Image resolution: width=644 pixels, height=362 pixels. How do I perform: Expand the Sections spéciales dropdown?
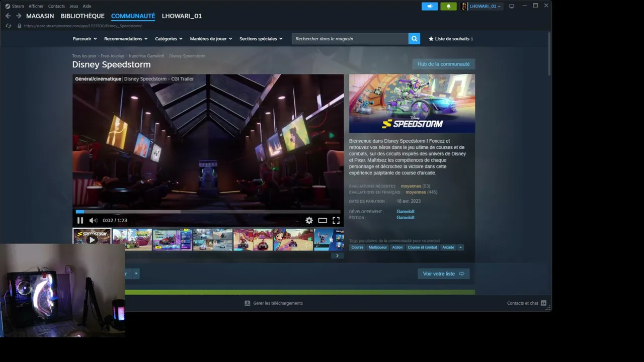[x=261, y=39]
